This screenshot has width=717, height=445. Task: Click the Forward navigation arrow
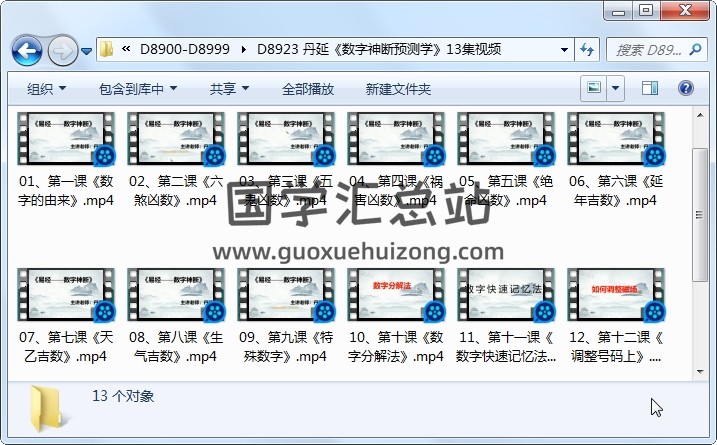(63, 51)
